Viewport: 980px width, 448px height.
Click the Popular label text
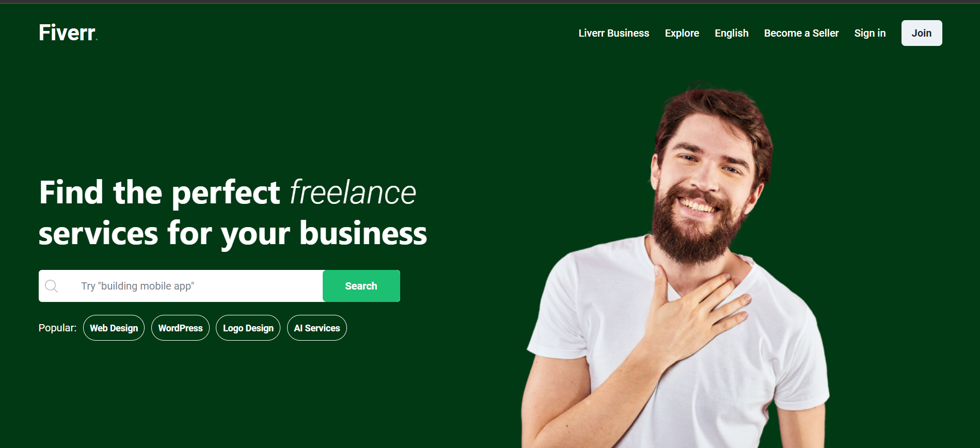point(57,328)
